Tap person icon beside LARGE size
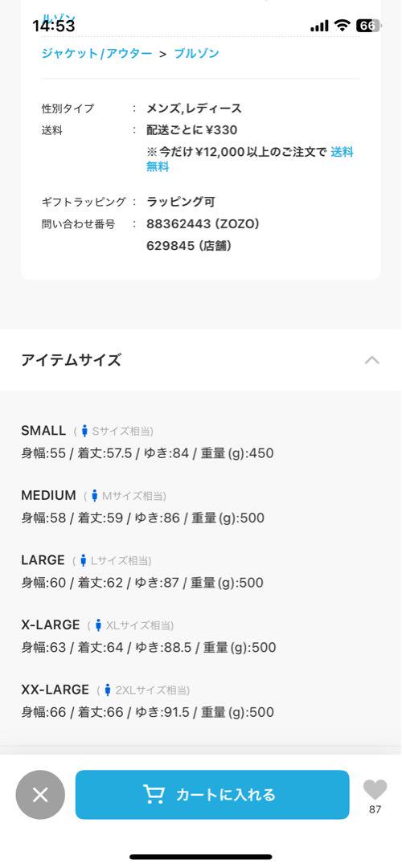The image size is (402, 868). click(83, 560)
